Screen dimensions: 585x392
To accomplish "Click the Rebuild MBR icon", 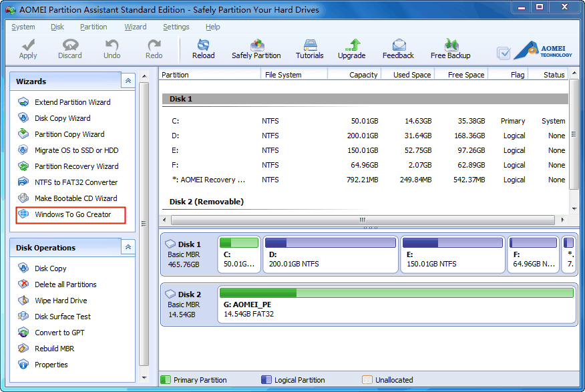I will pyautogui.click(x=23, y=349).
